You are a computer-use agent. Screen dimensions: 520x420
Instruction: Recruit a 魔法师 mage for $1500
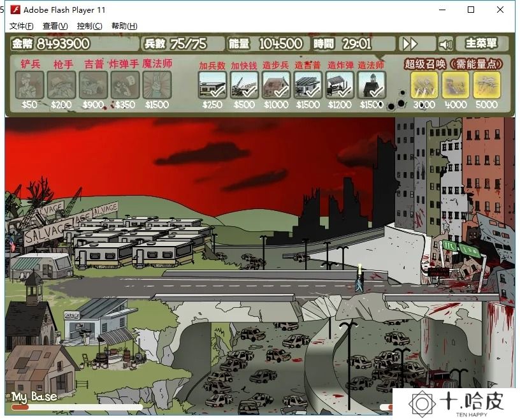[x=157, y=85]
